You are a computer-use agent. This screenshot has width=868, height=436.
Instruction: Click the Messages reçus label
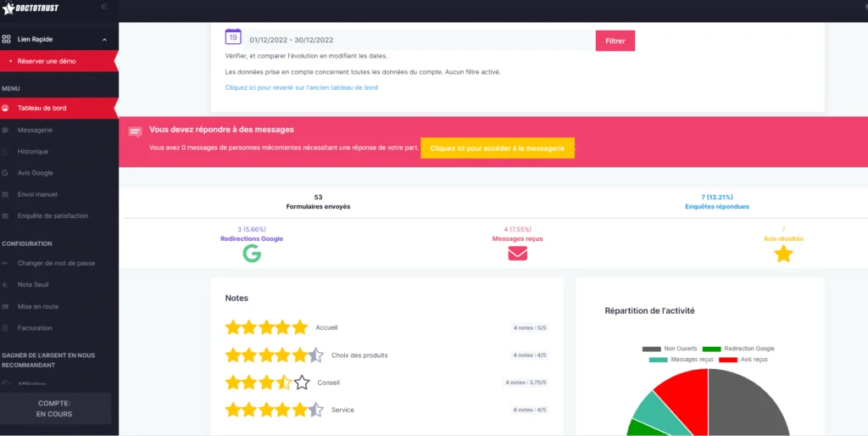point(518,238)
